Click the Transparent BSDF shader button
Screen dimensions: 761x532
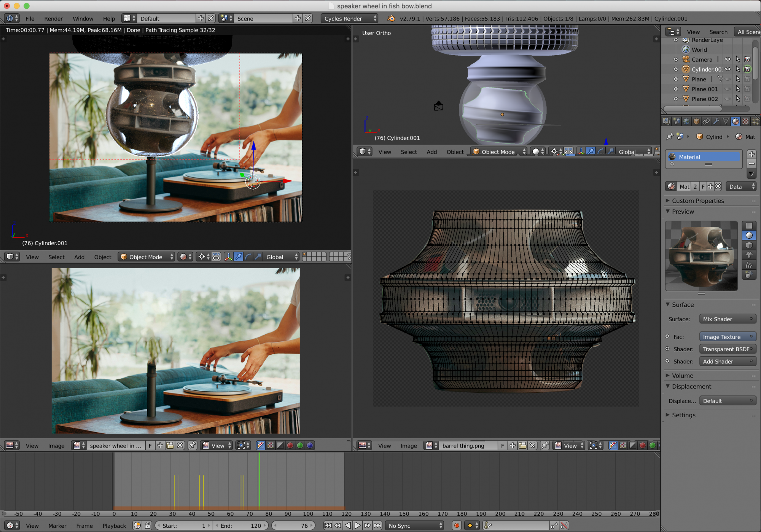pos(728,349)
